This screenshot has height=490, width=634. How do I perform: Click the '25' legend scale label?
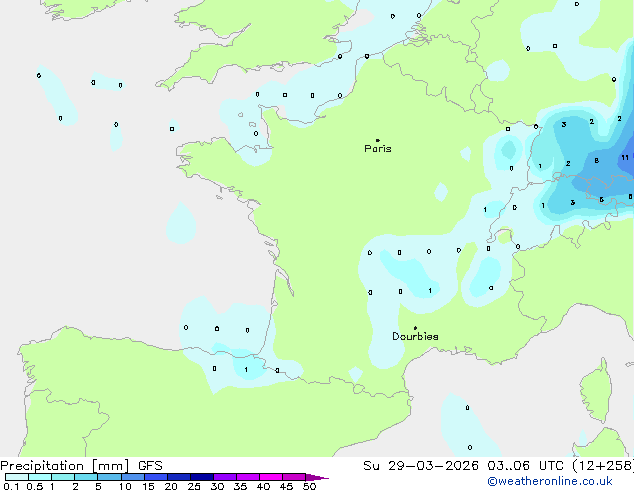pos(194,486)
